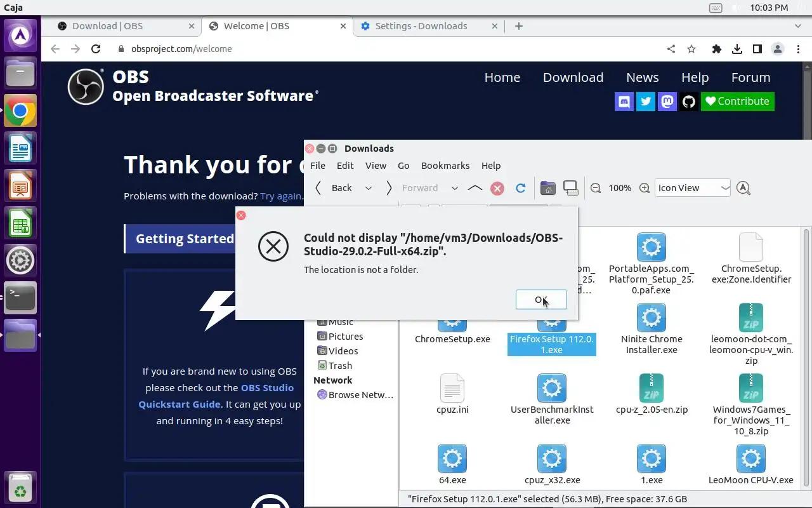Open Music in the Caja sidebar
Screen dimensions: 812x508
(x=335, y=322)
